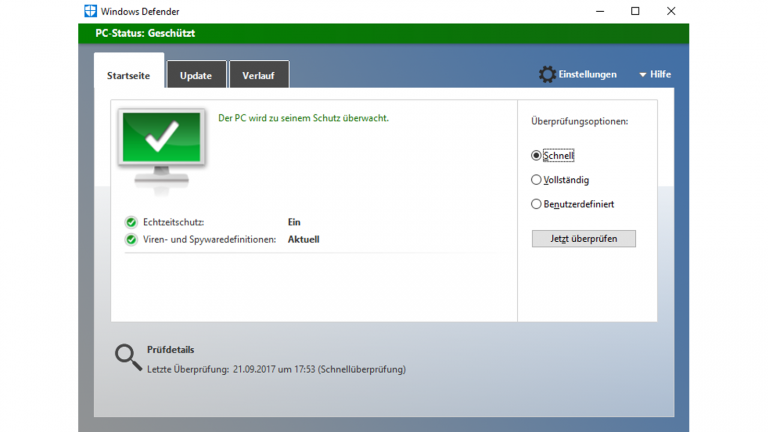Image resolution: width=768 pixels, height=432 pixels.
Task: Minimize the Windows Defender window
Action: coord(600,11)
